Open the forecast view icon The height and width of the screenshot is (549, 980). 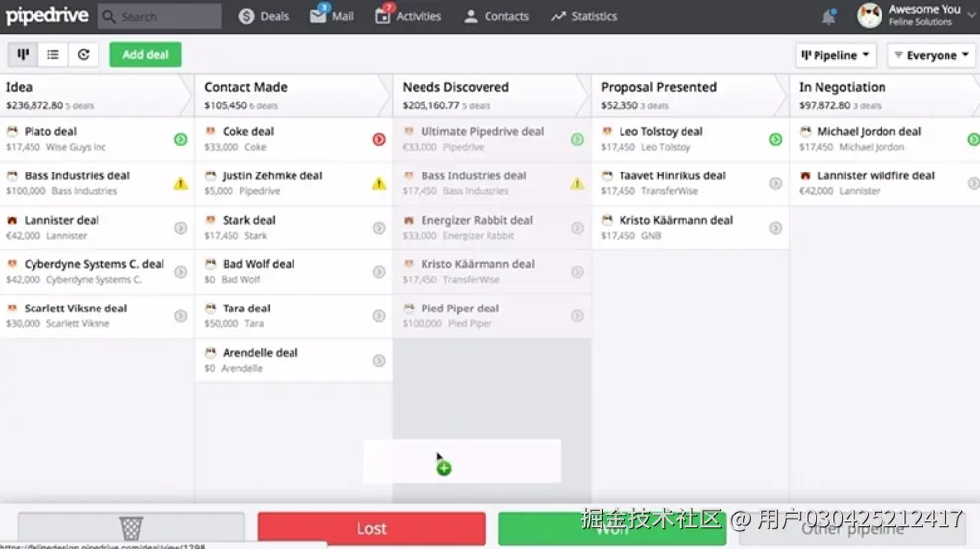[x=83, y=55]
